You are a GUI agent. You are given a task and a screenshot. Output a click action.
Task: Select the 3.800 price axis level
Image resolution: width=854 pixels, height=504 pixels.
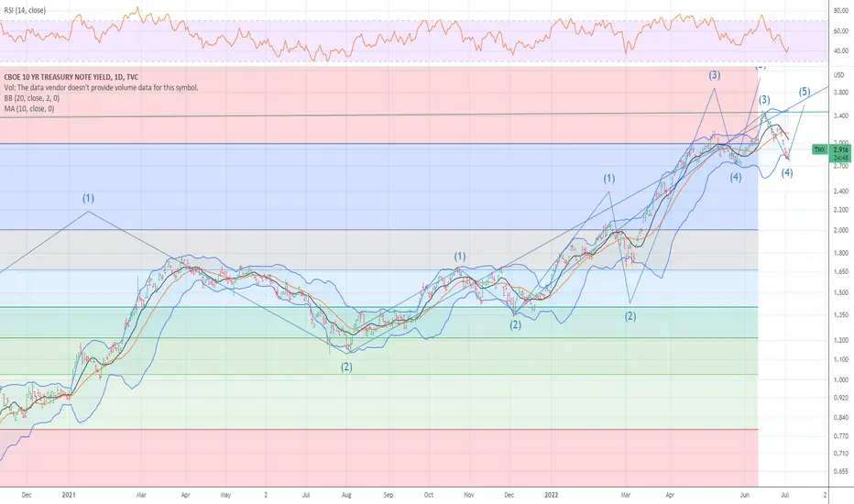coord(840,93)
